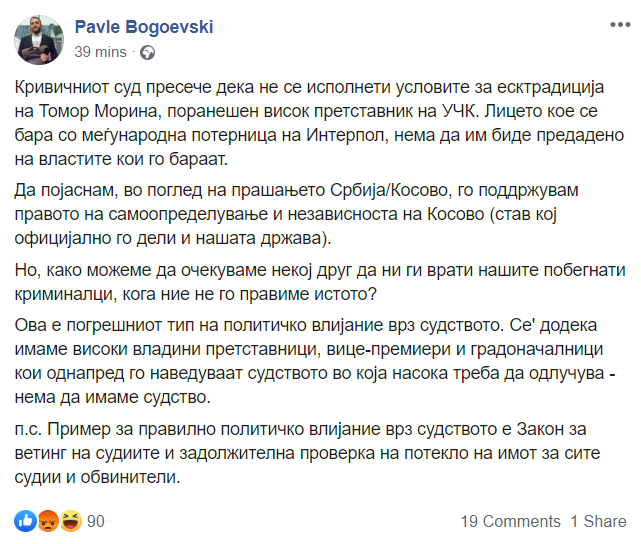Open Pavle Bogoevski's profile picture
The image size is (641, 544).
coord(39,40)
